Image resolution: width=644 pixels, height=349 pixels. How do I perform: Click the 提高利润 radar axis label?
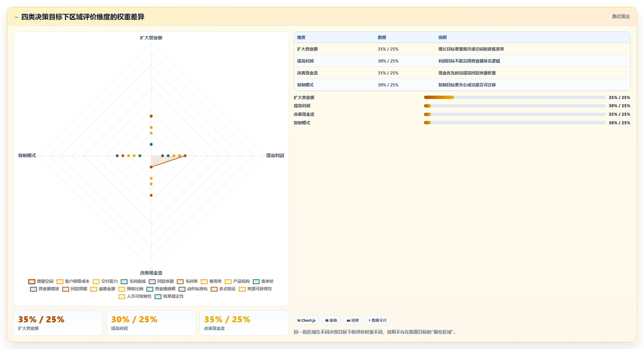point(275,156)
